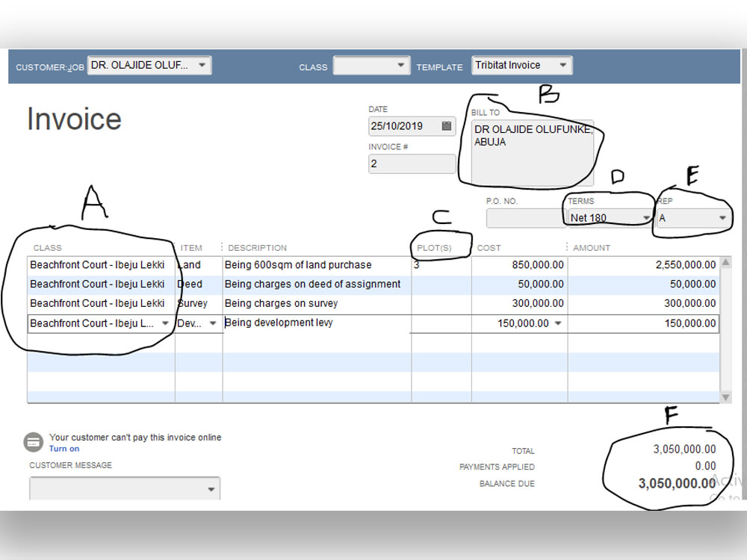This screenshot has width=747, height=560.
Task: Click the credit card payment icon
Action: [33, 442]
